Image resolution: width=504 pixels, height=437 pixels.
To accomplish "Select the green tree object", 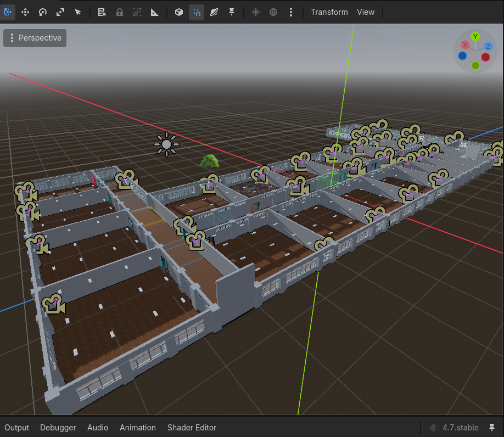I will pyautogui.click(x=210, y=161).
